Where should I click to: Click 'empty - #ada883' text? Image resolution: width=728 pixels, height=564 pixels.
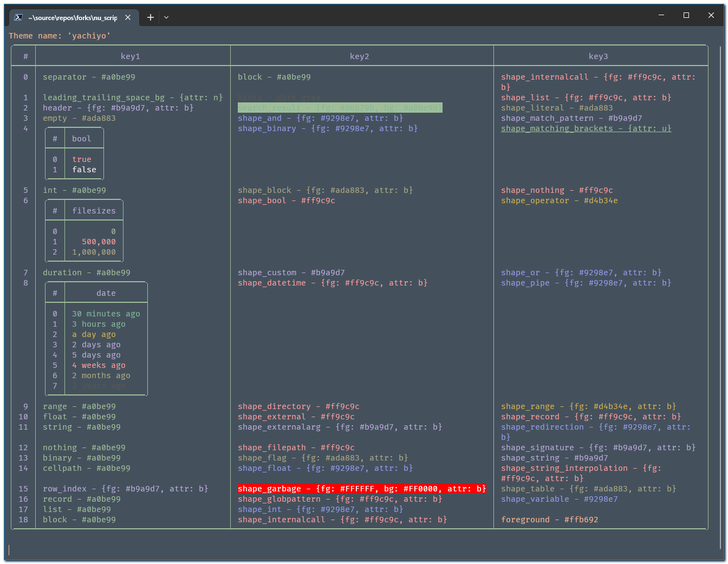tap(79, 118)
